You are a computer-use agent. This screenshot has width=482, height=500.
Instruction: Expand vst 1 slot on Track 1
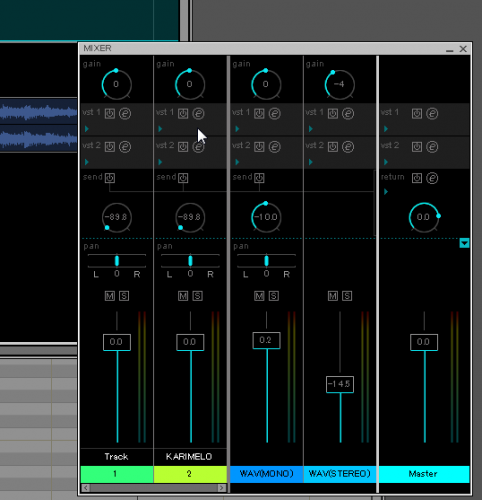click(87, 129)
